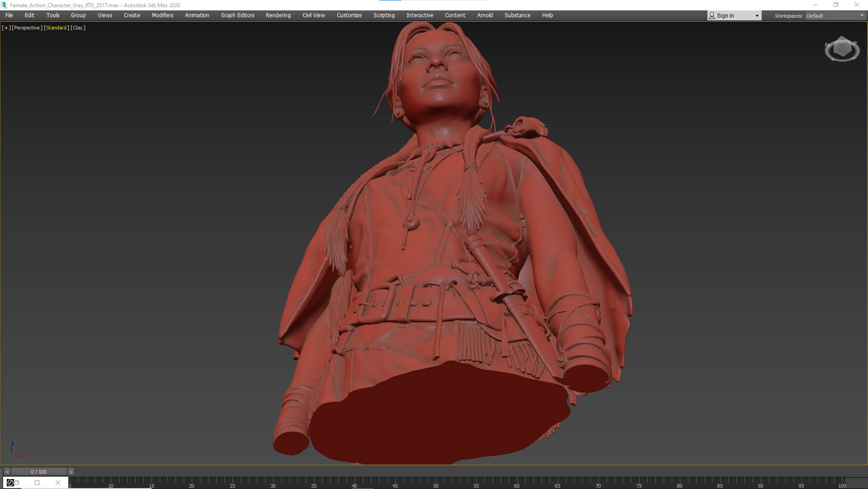Viewport: 868px width, 489px height.
Task: Click the V-Ray logo on the minimized window
Action: click(10, 483)
